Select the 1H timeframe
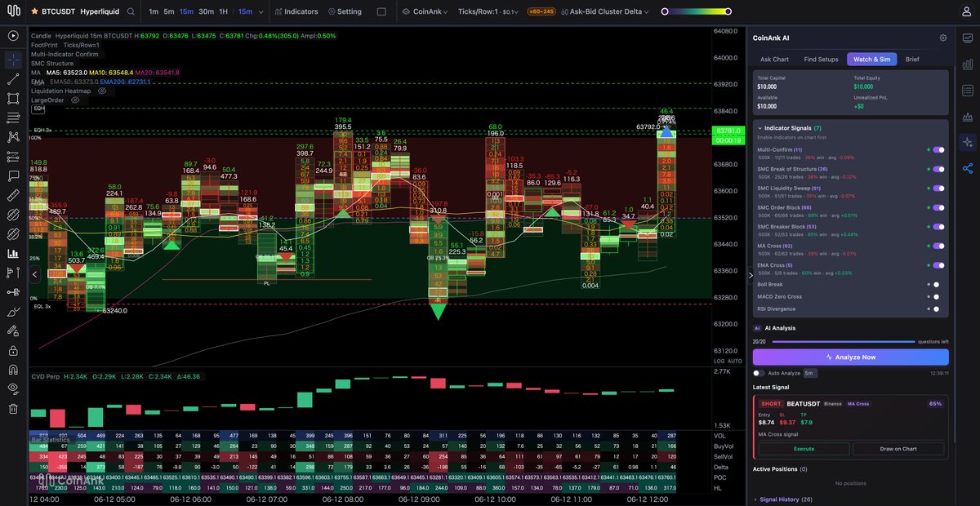The image size is (980, 506). pos(224,12)
